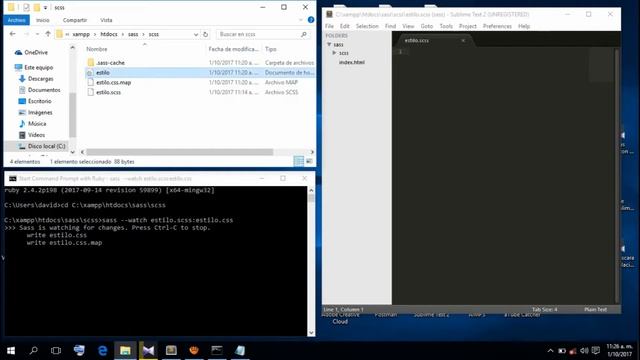
Task: Open Descargas in the navigation pane
Action: 40,79
